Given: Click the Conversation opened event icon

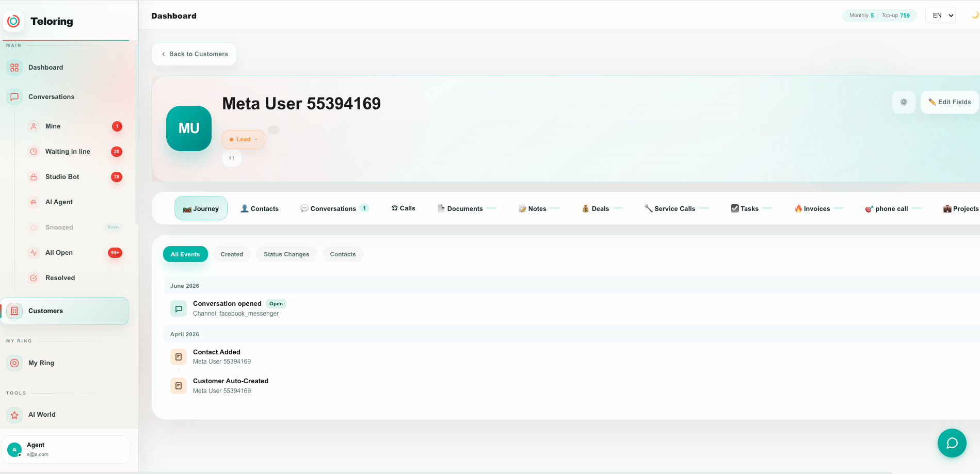Looking at the screenshot, I should click(179, 308).
